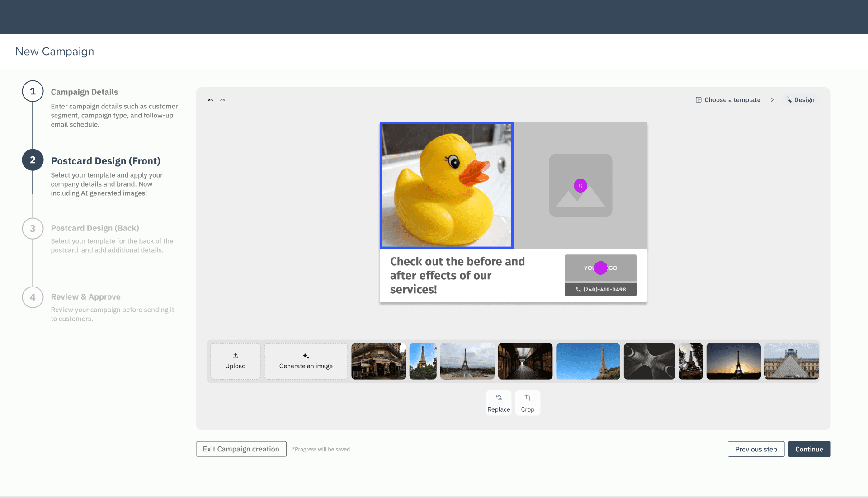Select the postcard headline text
This screenshot has width=868, height=498.
[x=458, y=275]
